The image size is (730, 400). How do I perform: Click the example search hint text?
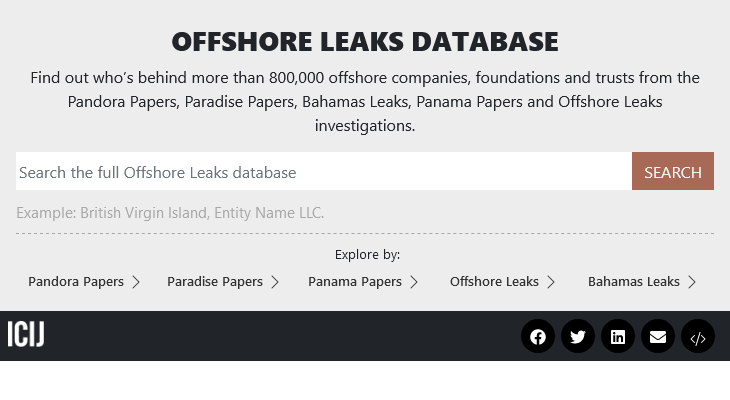pos(170,213)
